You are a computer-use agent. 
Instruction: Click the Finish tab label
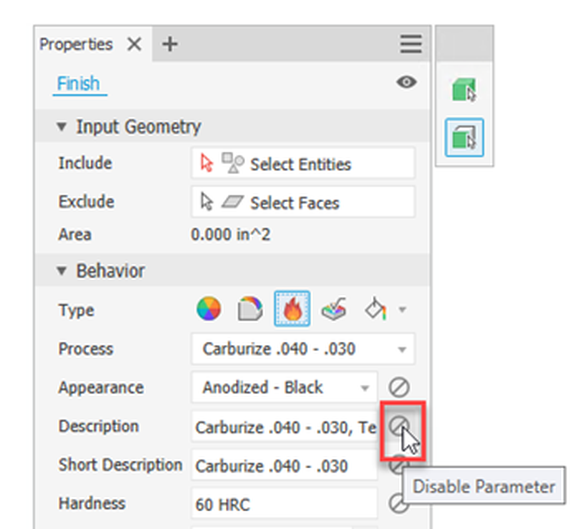tap(78, 84)
